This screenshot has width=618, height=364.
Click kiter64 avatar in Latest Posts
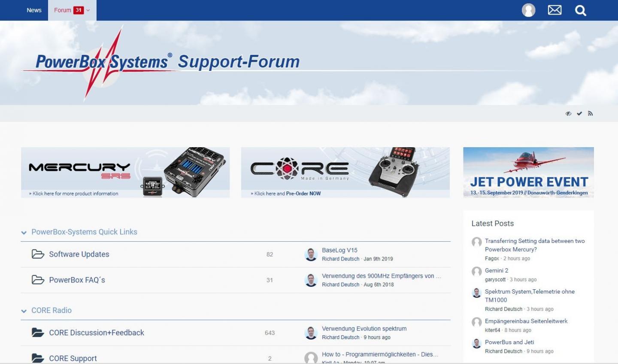pyautogui.click(x=476, y=322)
